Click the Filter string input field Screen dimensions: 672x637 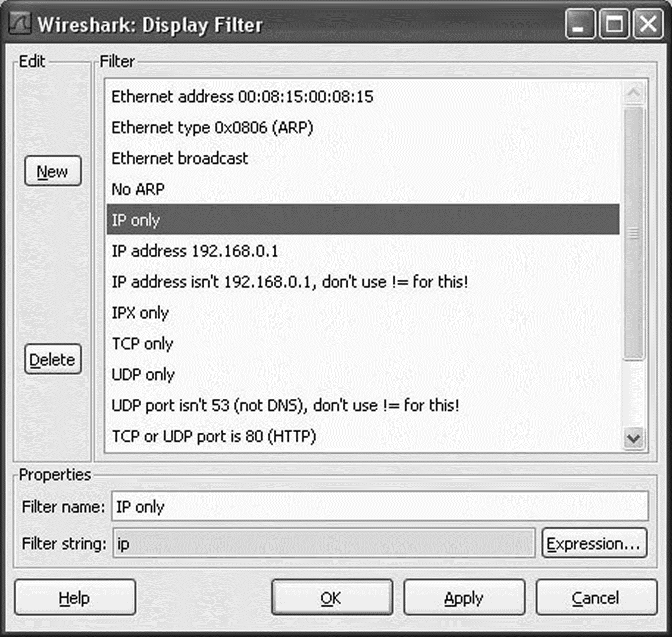pyautogui.click(x=324, y=543)
